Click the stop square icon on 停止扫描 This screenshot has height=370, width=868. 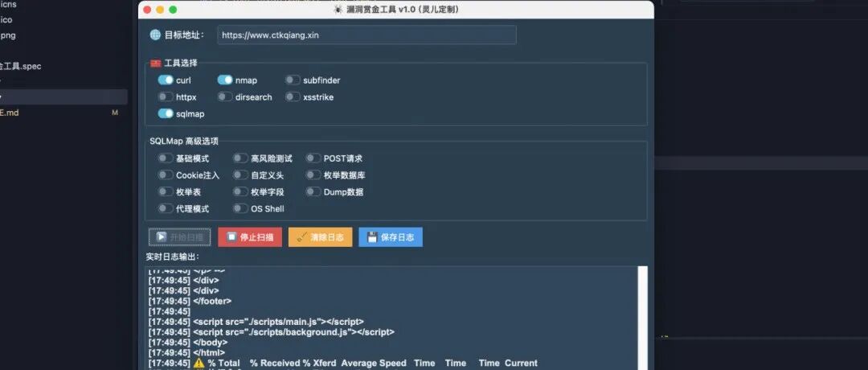(x=232, y=236)
